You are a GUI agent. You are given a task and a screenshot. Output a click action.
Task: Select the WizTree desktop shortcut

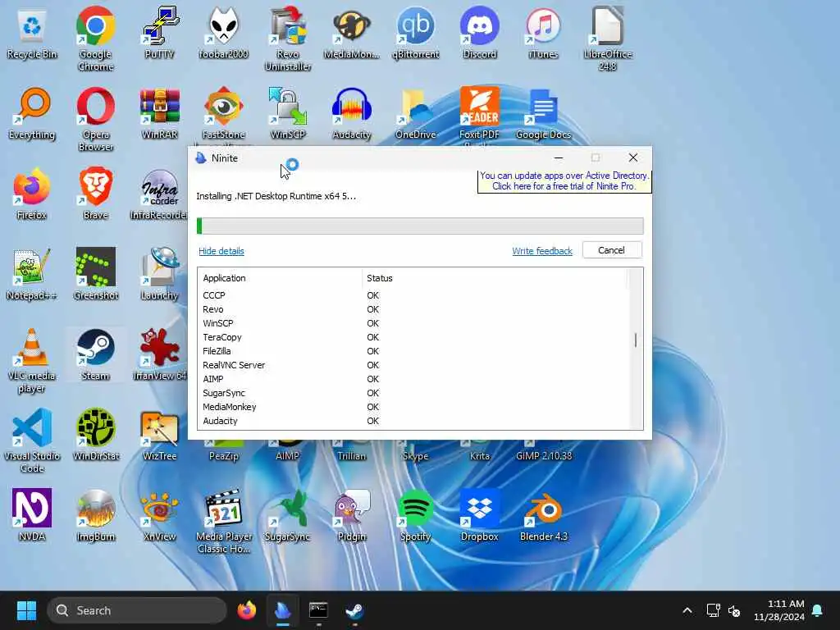point(160,435)
